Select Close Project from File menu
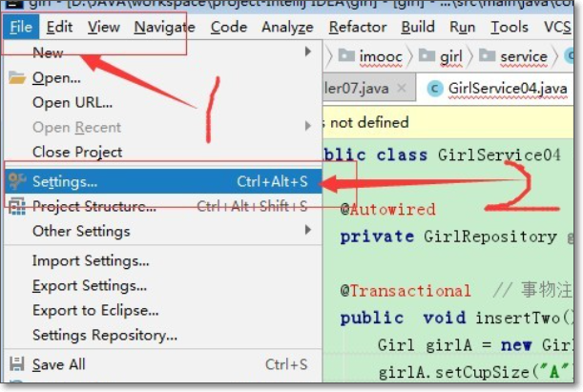The image size is (583, 392). coord(77,152)
